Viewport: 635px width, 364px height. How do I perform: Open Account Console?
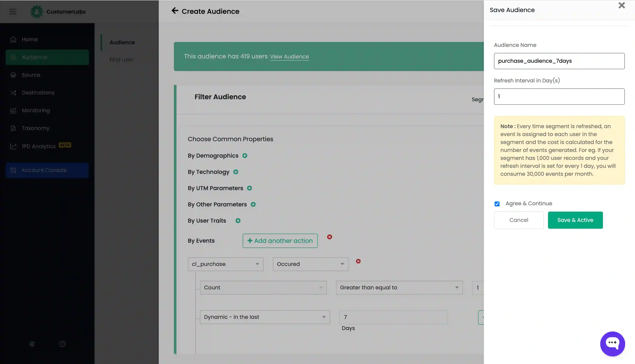pos(47,170)
